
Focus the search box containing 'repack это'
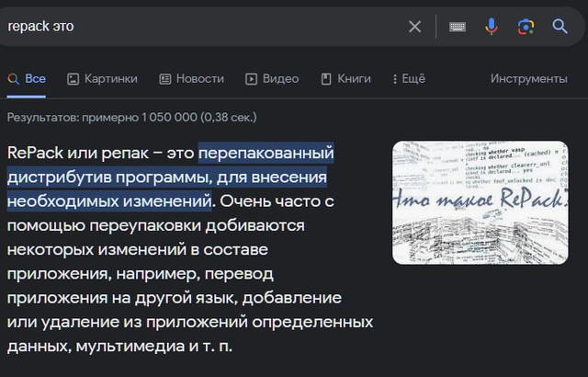184,27
